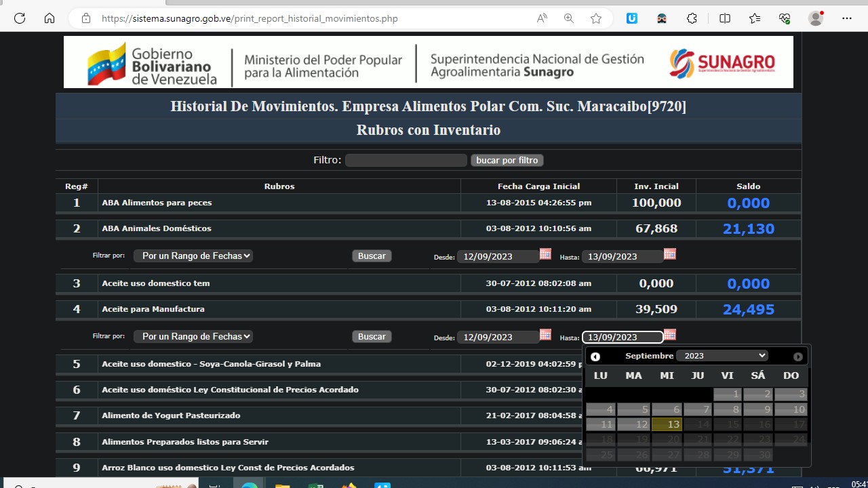Click the 'Aceite uso domestico tem' row name
This screenshot has height=488, width=868.
[x=156, y=283]
